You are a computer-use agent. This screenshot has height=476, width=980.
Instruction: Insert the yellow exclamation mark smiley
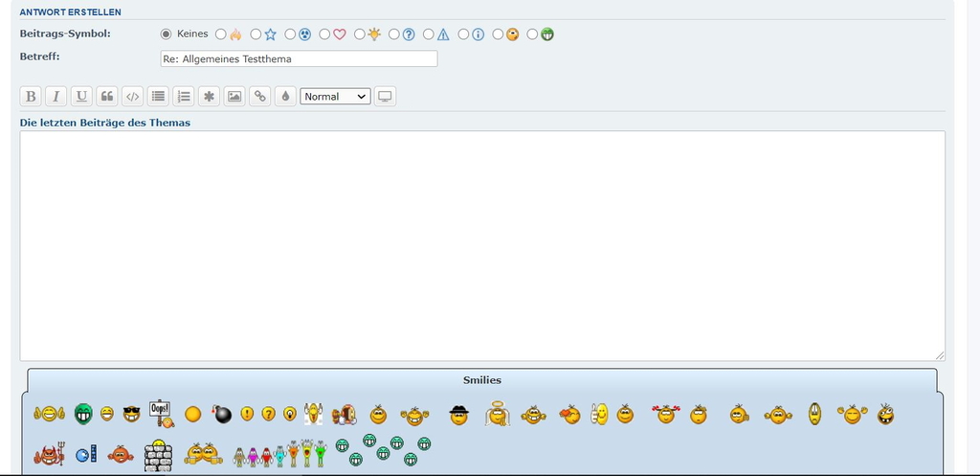coord(247,414)
